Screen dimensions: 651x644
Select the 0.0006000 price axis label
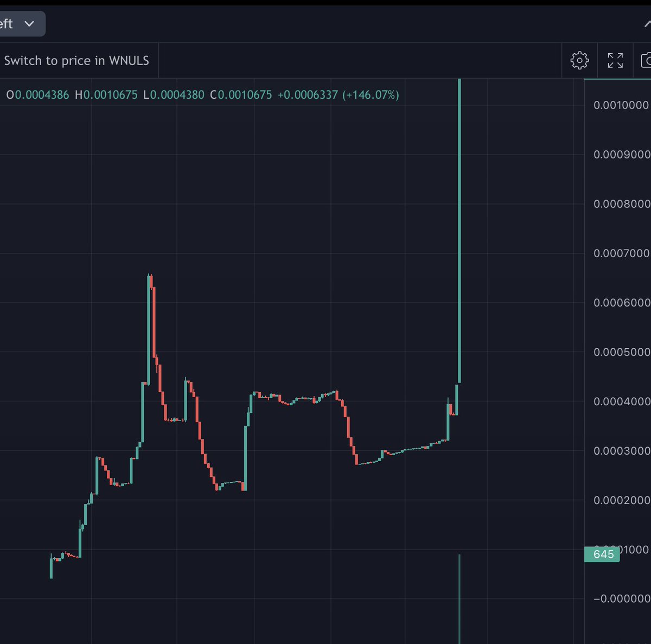point(622,303)
